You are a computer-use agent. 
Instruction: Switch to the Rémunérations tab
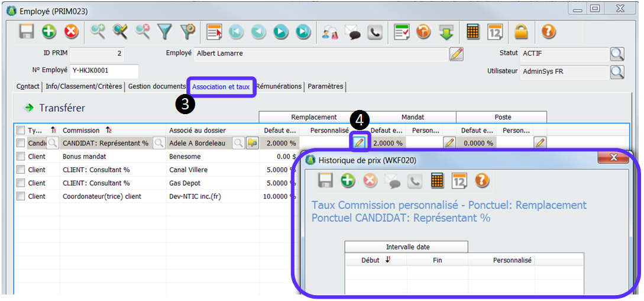(279, 86)
